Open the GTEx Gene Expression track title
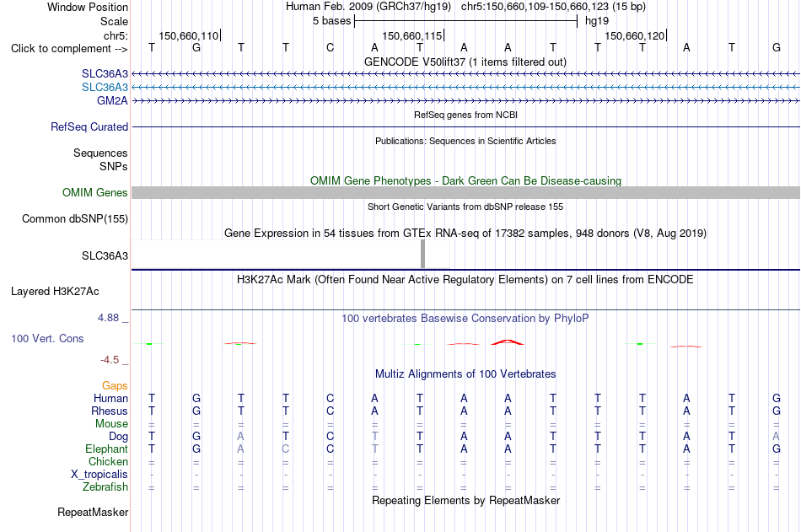The image size is (801, 532). click(465, 234)
